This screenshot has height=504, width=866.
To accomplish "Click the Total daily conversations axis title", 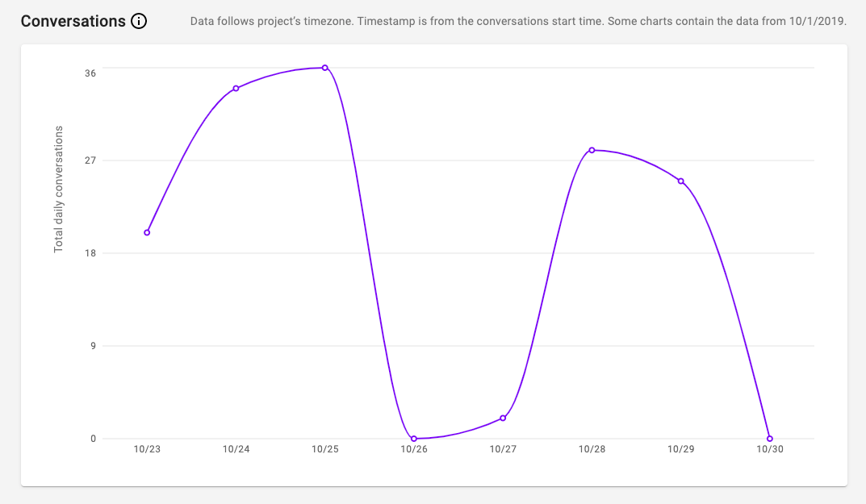I will click(x=59, y=190).
